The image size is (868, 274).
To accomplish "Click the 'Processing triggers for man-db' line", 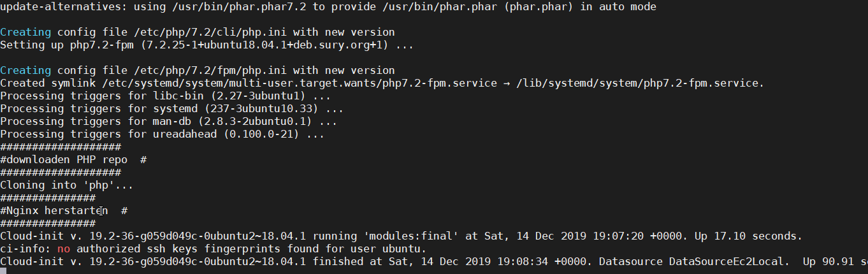I will point(169,121).
